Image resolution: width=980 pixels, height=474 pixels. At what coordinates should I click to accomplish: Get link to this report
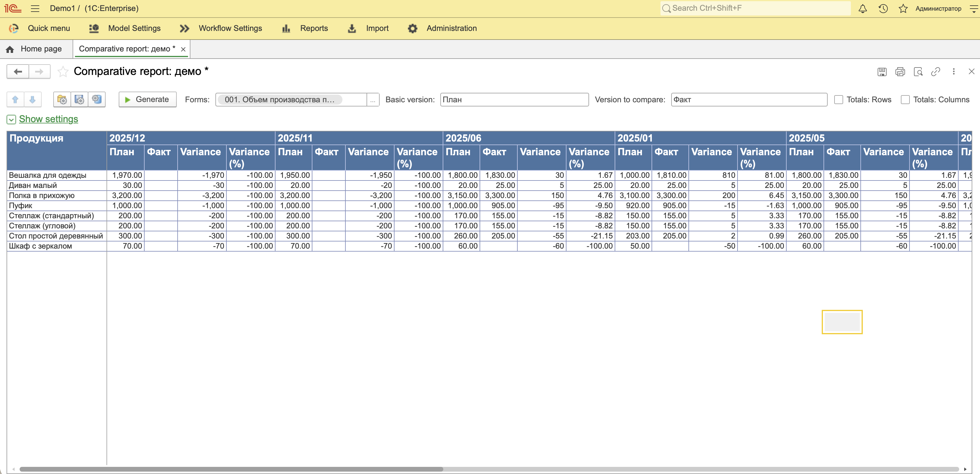(x=935, y=71)
